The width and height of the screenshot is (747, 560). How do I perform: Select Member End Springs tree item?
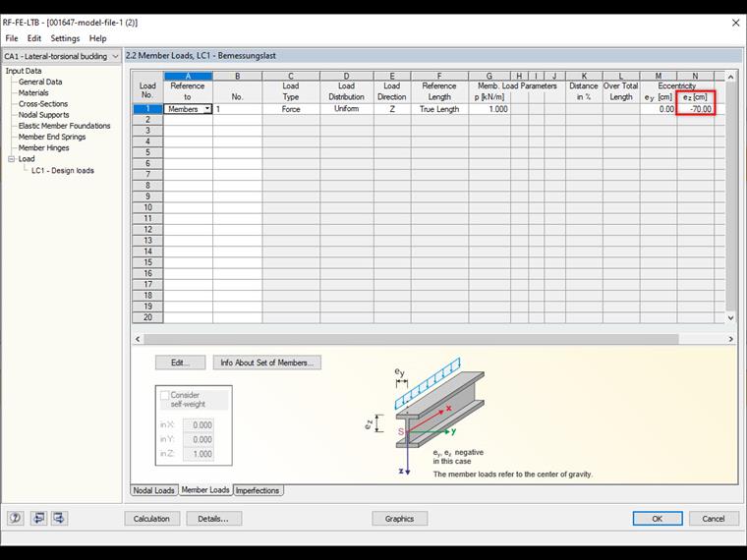coord(52,137)
